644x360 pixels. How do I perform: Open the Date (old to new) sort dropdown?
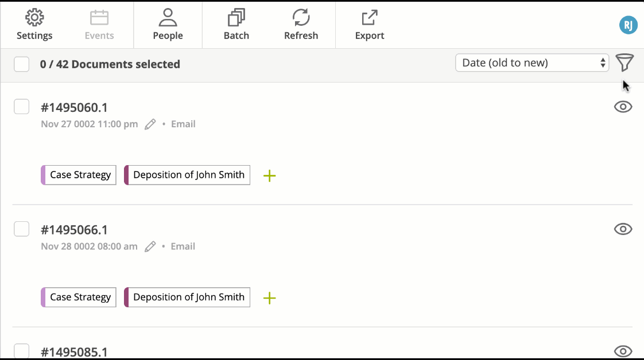532,62
